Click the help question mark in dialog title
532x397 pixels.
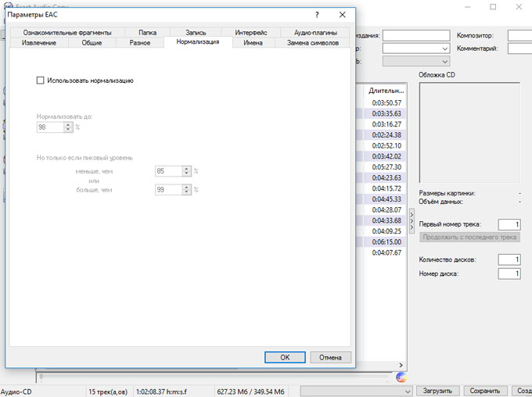coord(316,15)
